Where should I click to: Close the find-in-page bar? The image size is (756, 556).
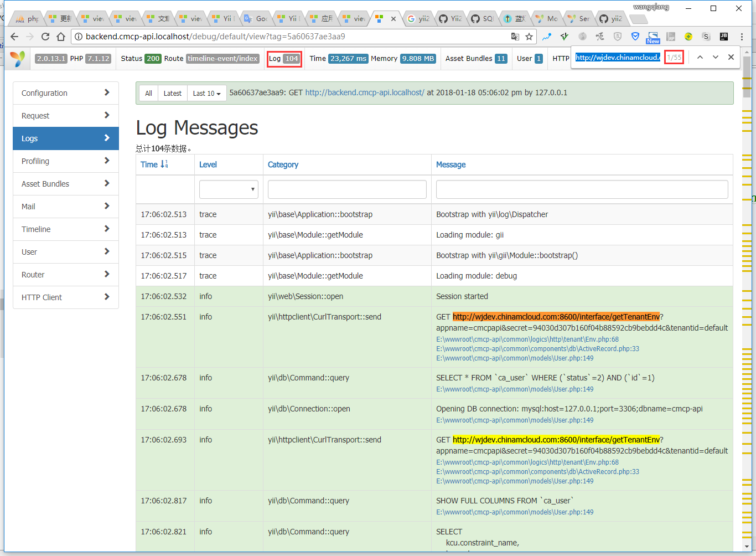(731, 57)
